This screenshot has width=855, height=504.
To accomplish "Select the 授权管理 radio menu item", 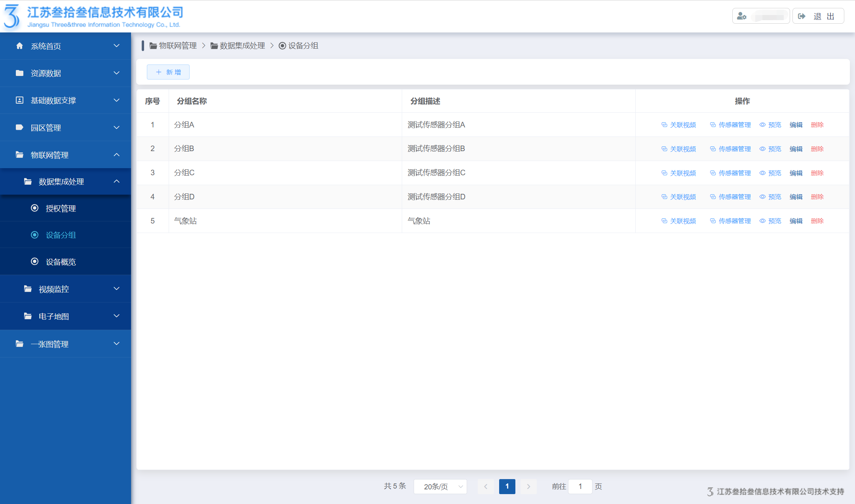I will coord(60,208).
